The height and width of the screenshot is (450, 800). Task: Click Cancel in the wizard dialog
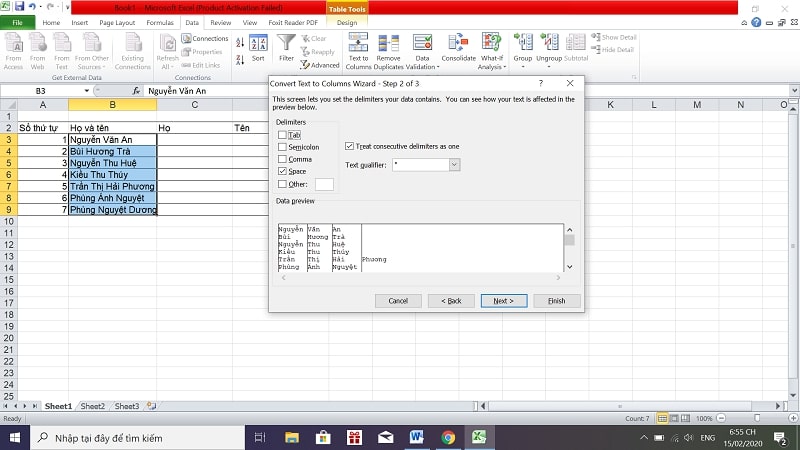click(398, 301)
